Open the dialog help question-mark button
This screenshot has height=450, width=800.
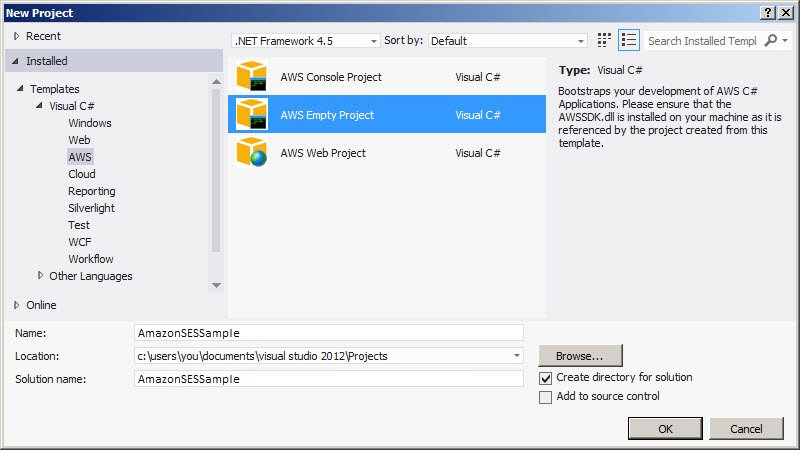768,13
